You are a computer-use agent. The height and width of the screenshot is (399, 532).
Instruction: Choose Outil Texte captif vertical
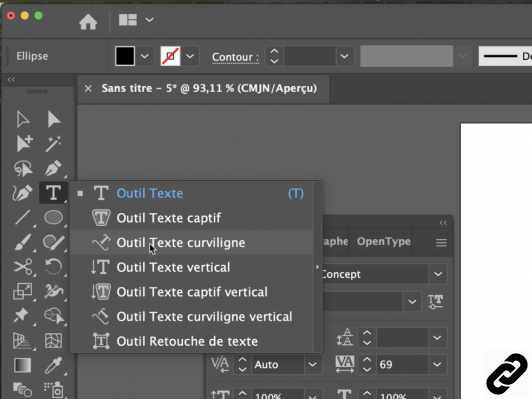coord(191,292)
